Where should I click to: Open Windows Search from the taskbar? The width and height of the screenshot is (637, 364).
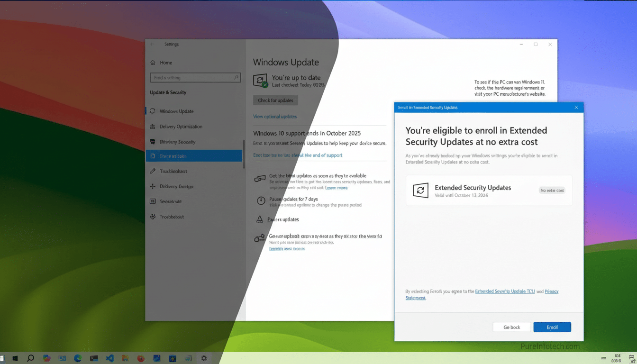point(30,358)
